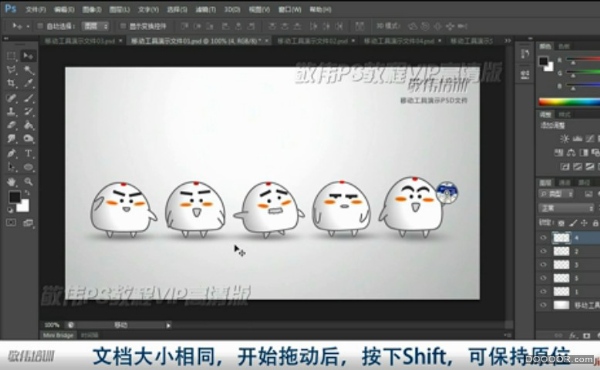Open the 3D menu
Image resolution: width=600 pixels, height=370 pixels.
[232, 9]
